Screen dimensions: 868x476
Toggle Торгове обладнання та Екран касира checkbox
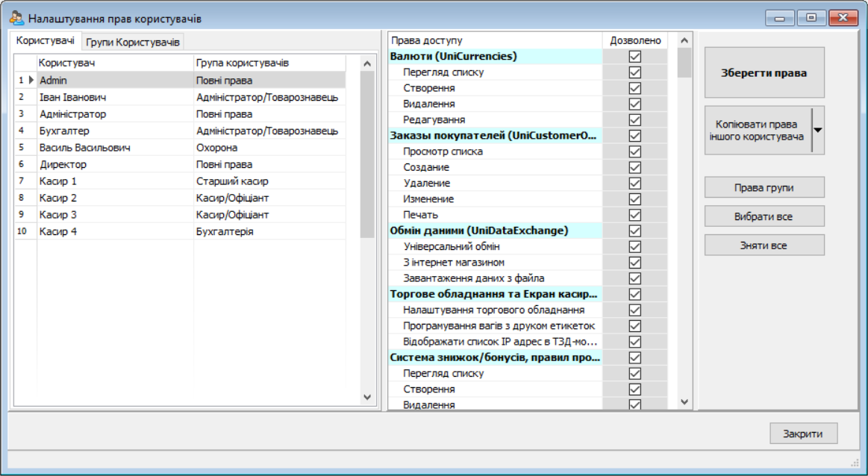tap(635, 294)
